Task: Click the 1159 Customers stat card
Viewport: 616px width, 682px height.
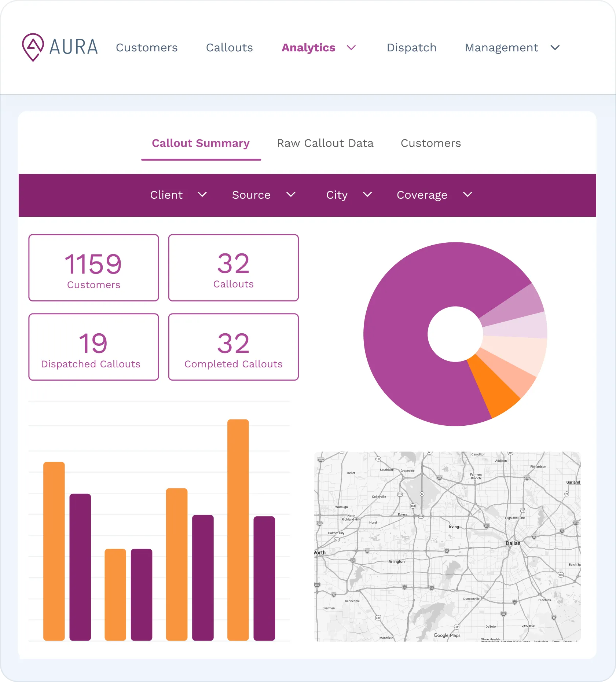Action: tap(94, 268)
